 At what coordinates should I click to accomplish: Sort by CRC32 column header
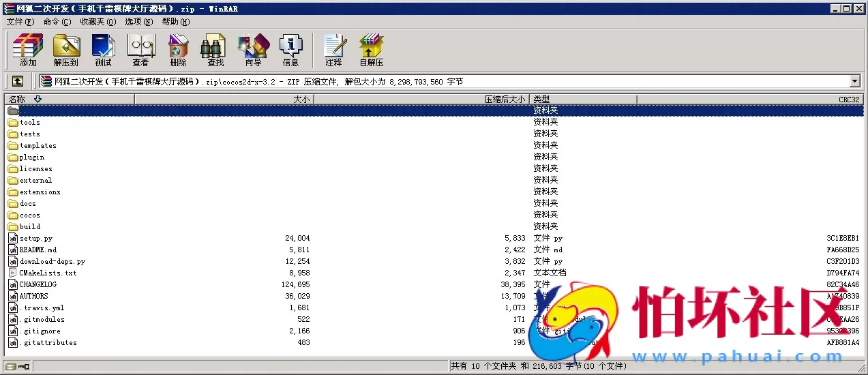750,100
